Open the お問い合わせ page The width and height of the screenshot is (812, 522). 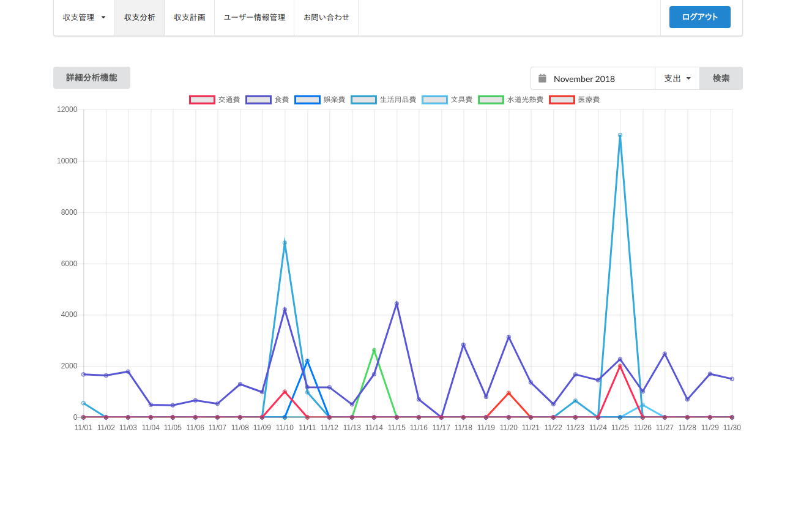tap(326, 18)
